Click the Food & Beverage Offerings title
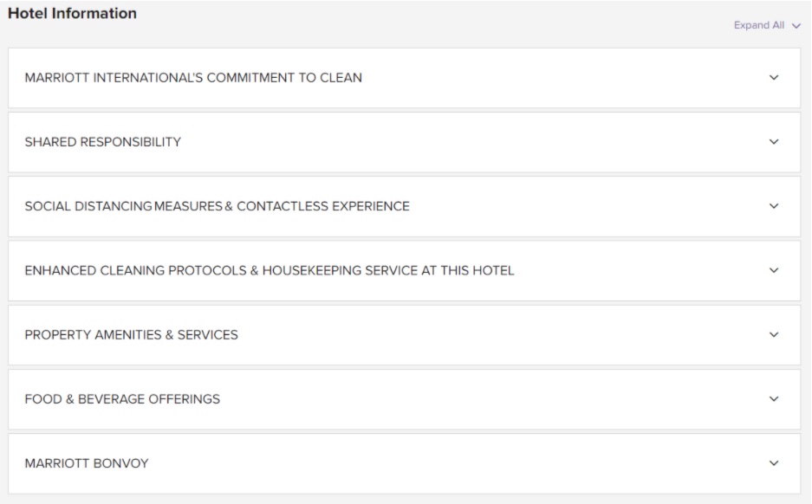 [x=122, y=399]
